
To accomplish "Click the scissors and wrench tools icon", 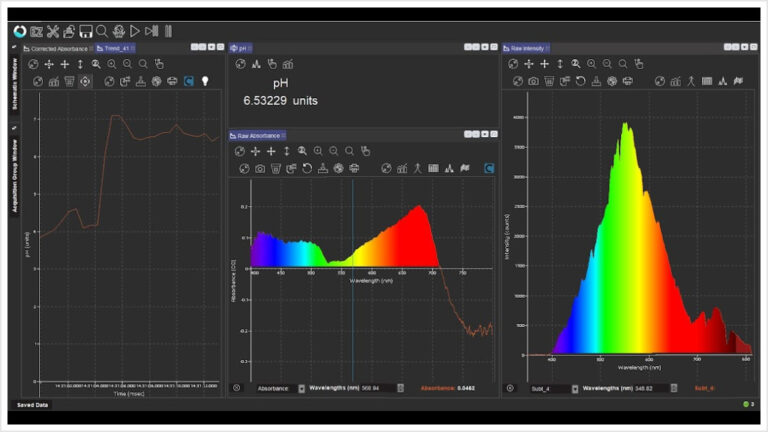I will pyautogui.click(x=53, y=32).
